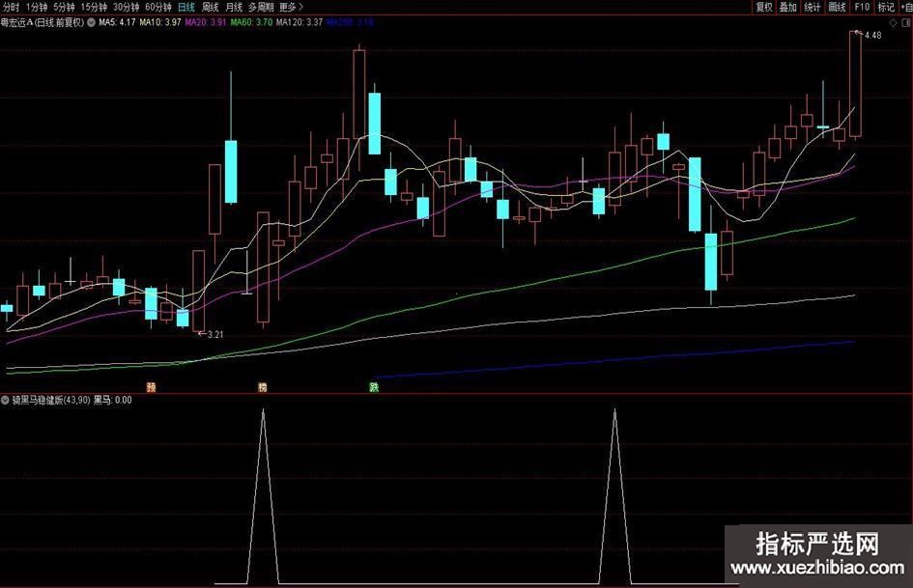
Task: Switch to the 周线 weekly chart tab
Action: point(210,7)
